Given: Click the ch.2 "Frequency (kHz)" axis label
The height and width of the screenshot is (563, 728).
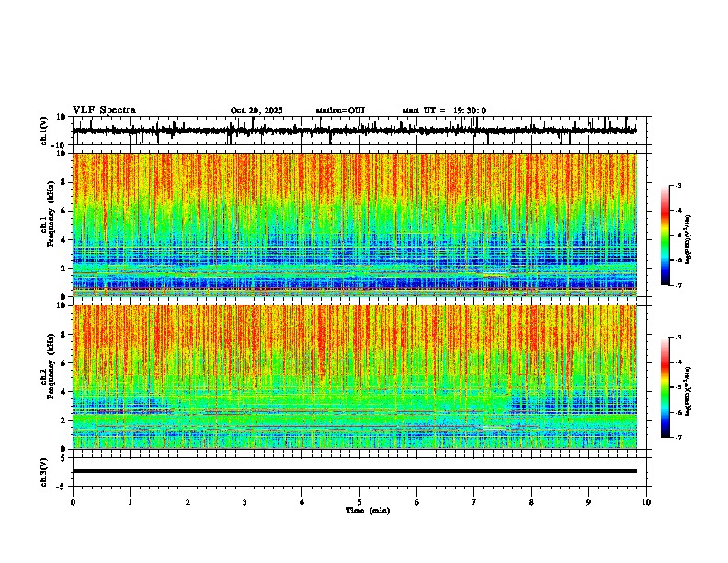Looking at the screenshot, I should (x=51, y=366).
